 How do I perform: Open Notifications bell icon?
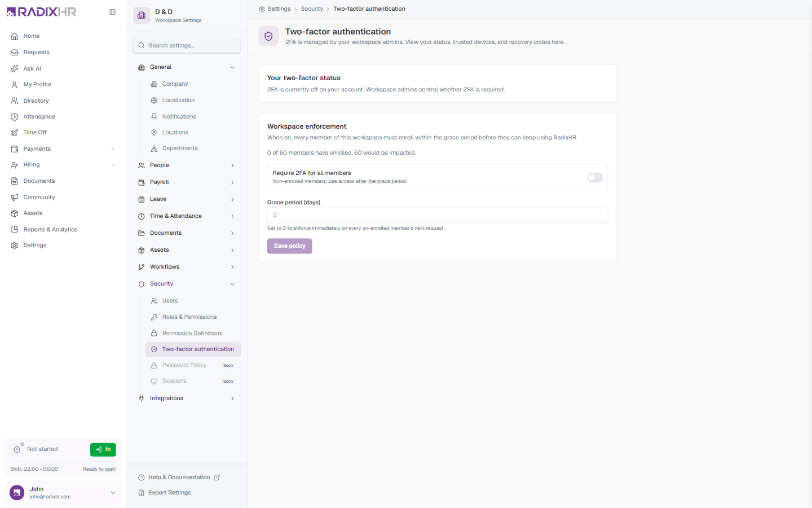pos(154,117)
